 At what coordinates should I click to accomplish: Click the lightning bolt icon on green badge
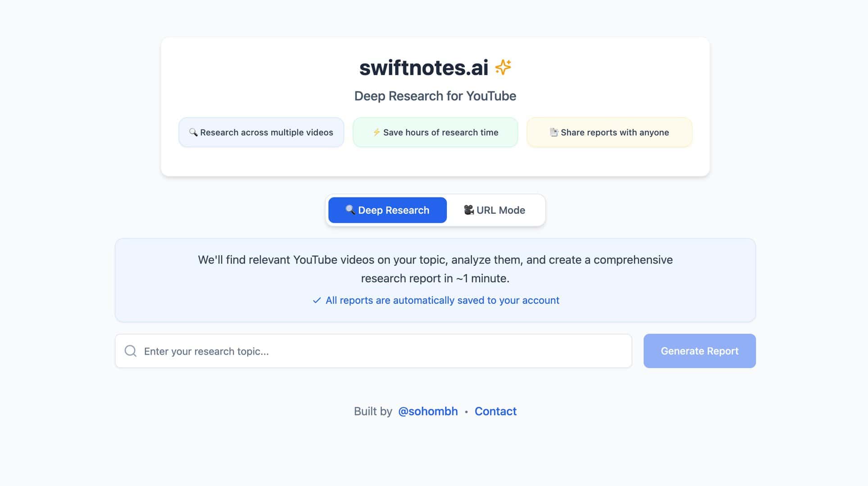point(377,132)
